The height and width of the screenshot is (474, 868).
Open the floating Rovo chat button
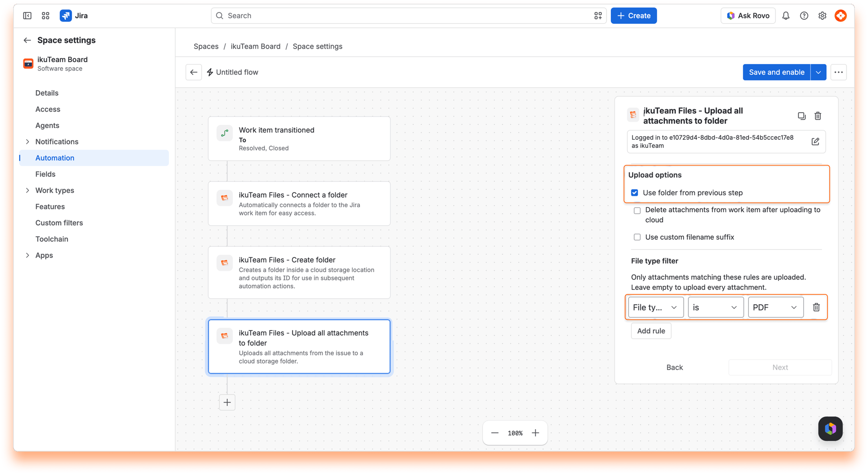point(830,428)
